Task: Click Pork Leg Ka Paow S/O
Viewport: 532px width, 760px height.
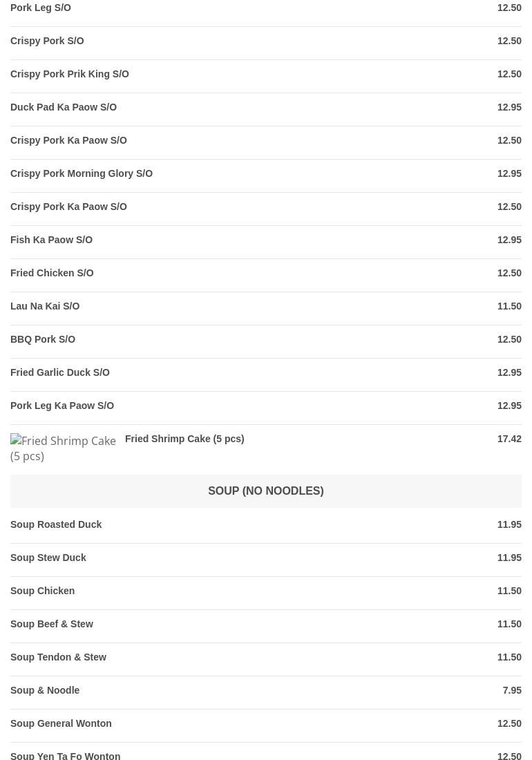Action: click(62, 406)
